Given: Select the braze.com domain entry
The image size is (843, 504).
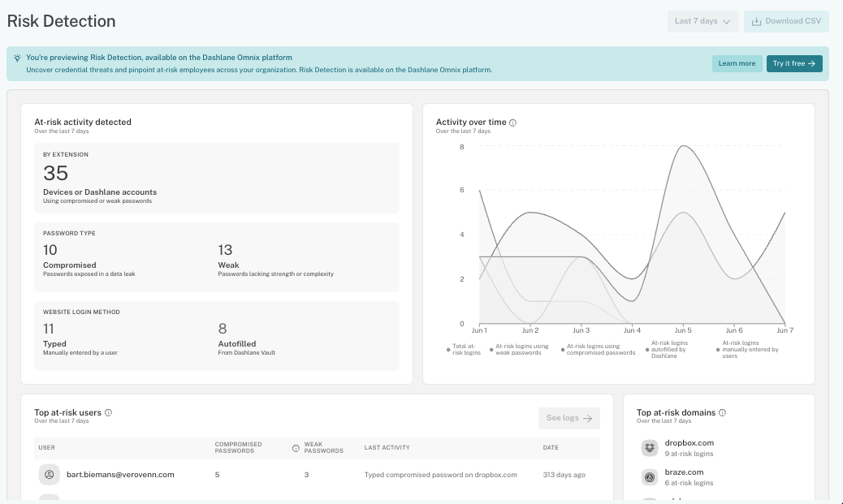Looking at the screenshot, I should click(684, 472).
